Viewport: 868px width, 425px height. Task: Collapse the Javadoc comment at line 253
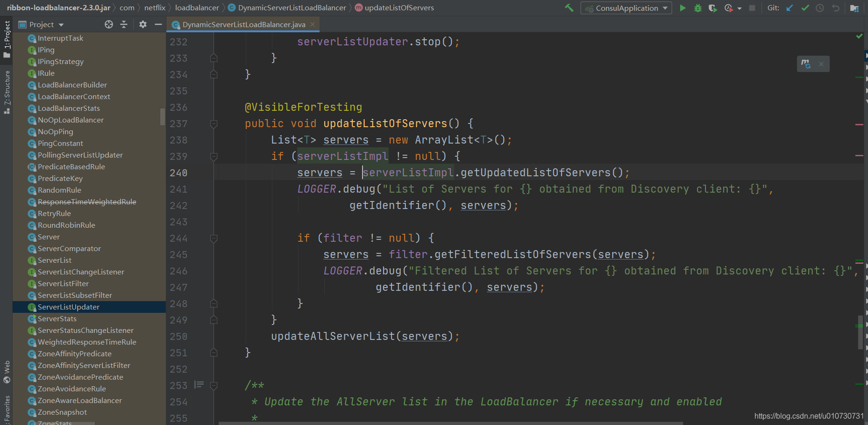213,386
